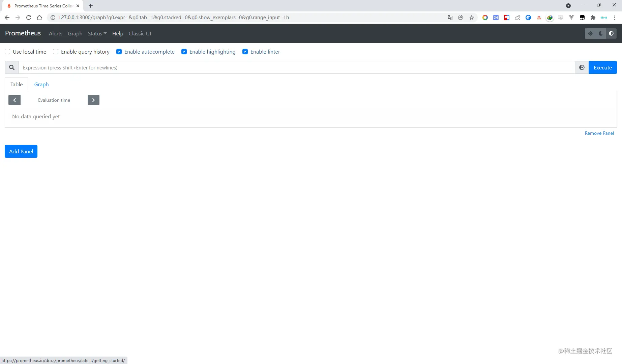Click the Add Panel button

[x=21, y=151]
